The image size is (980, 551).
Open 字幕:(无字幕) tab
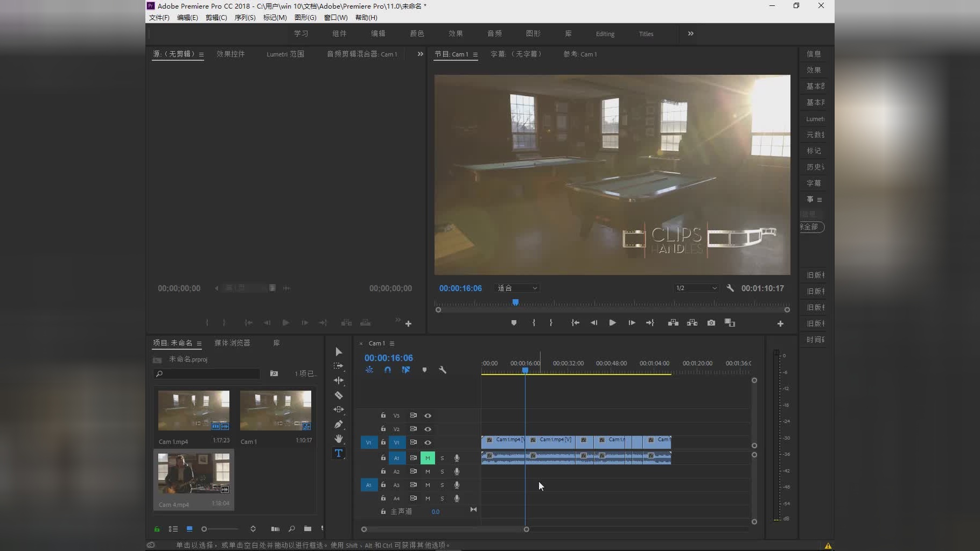pyautogui.click(x=516, y=54)
